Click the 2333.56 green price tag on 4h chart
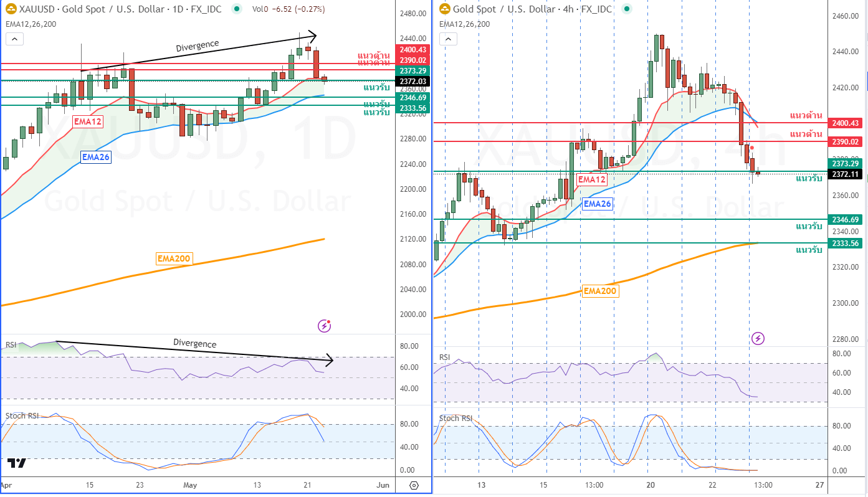Image resolution: width=868 pixels, height=497 pixels. (845, 243)
